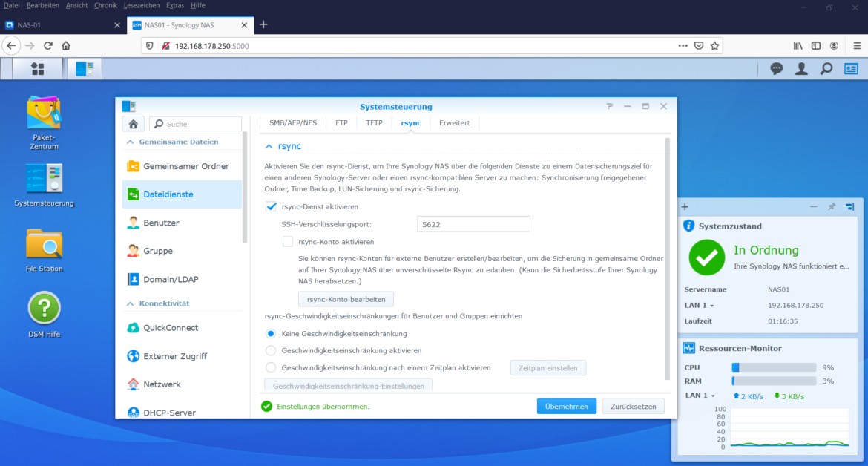
Task: Select Geschwindigkeitseinschränkung aktivieren radio button
Action: click(271, 350)
